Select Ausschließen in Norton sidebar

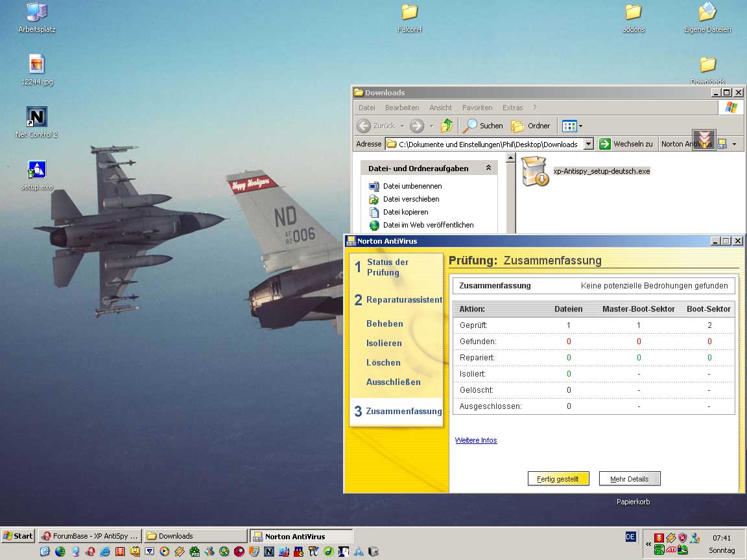click(x=394, y=382)
